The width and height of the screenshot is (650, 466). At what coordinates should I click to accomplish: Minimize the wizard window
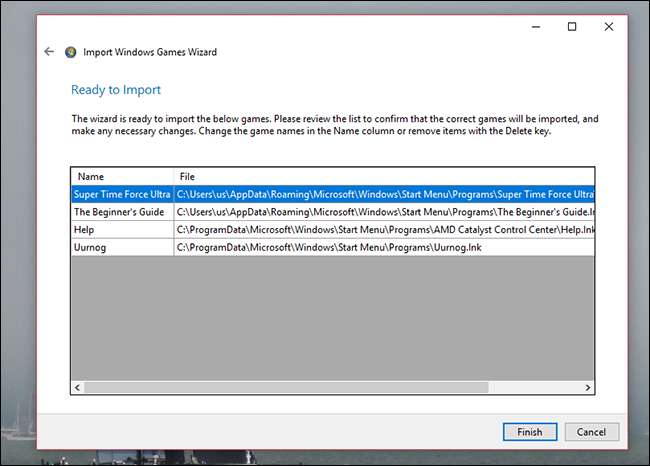[533, 27]
